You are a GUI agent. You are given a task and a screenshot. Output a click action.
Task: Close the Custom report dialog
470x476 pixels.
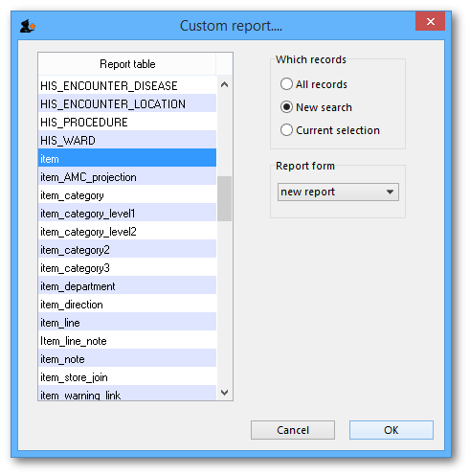pyautogui.click(x=430, y=21)
